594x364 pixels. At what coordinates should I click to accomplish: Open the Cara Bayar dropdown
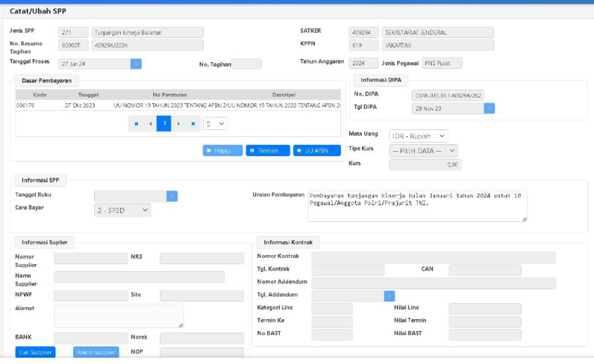[122, 210]
